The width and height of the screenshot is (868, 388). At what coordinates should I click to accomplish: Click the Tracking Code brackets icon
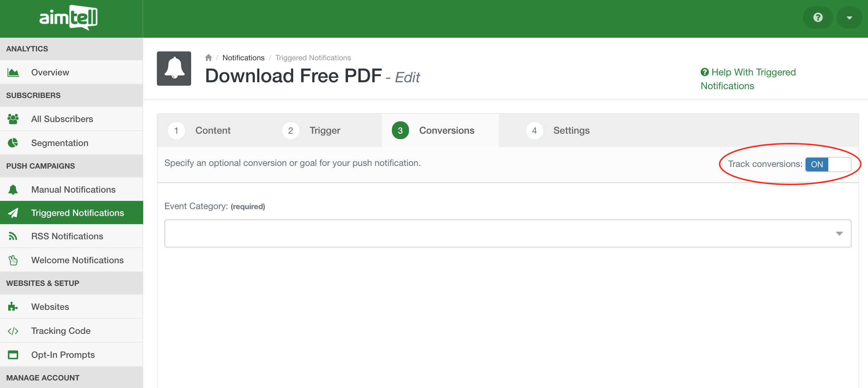pyautogui.click(x=13, y=331)
